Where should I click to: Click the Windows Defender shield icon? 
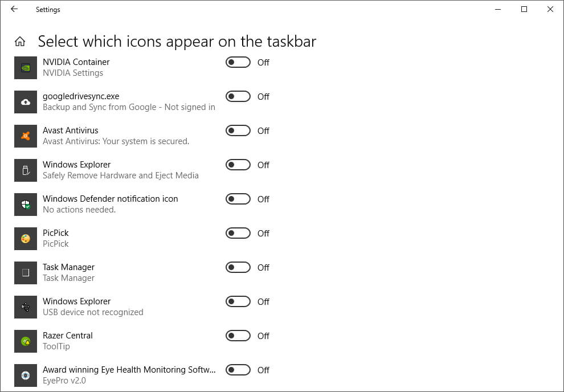26,205
